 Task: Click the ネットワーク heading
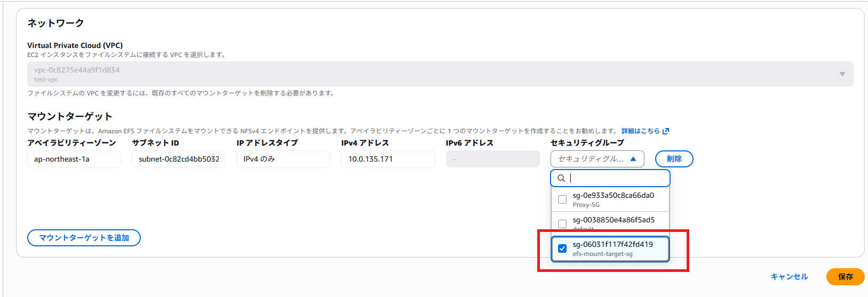[x=55, y=23]
